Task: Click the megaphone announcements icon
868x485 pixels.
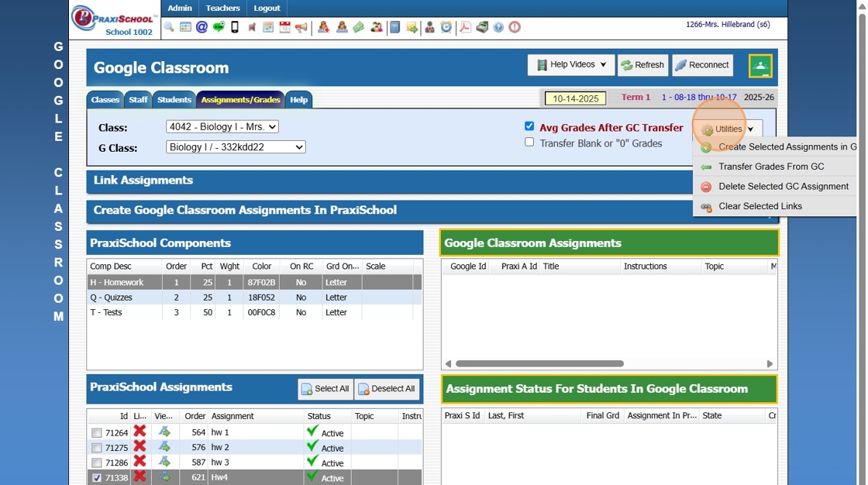Action: click(x=301, y=27)
